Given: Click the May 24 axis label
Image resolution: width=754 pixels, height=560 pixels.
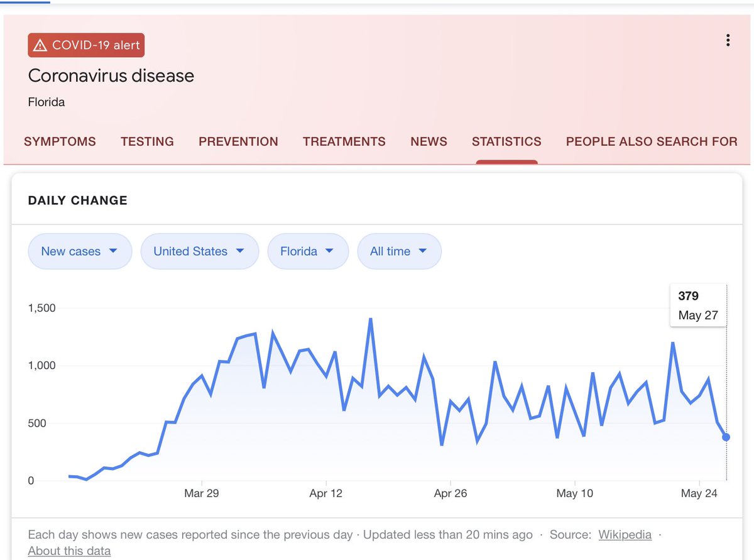Looking at the screenshot, I should pyautogui.click(x=699, y=493).
